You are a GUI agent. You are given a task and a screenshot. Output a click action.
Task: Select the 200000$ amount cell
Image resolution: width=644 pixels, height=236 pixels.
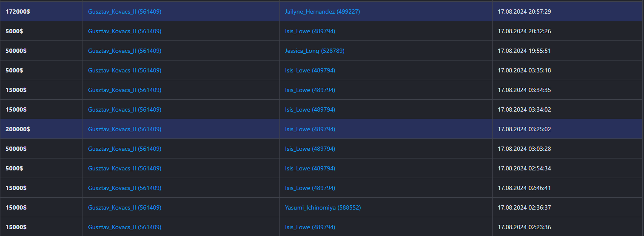coord(17,129)
